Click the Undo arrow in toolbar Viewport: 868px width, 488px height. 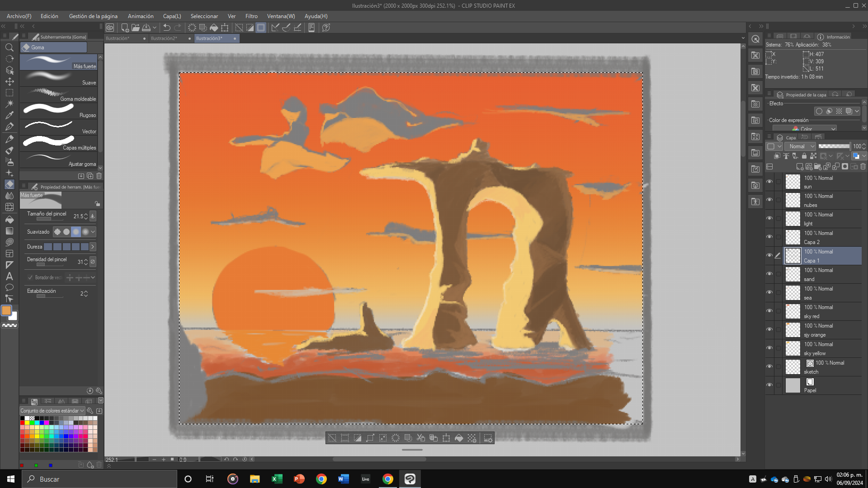[167, 28]
